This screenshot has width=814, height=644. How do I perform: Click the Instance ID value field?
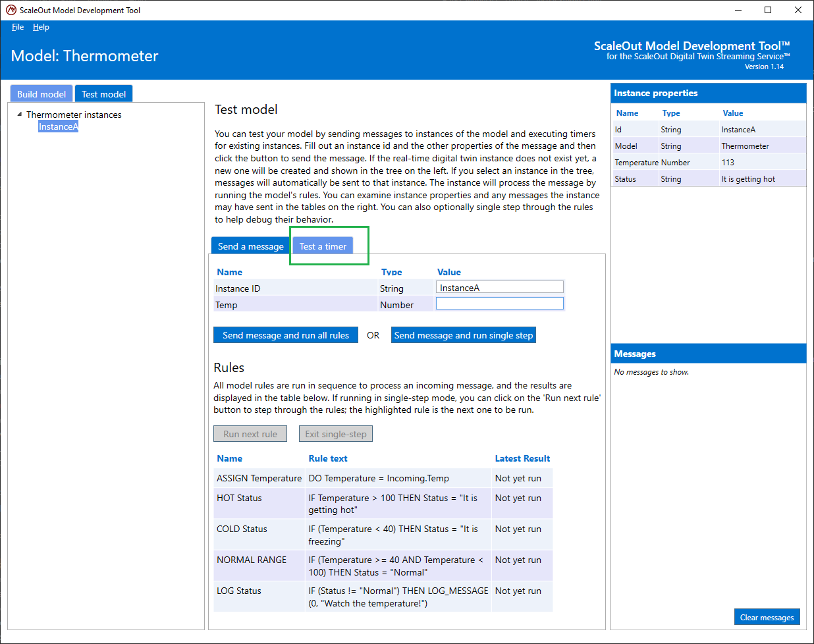pos(500,287)
